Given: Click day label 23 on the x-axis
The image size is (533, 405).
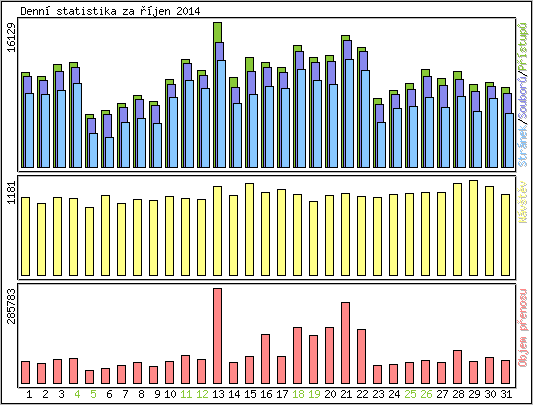Looking at the screenshot, I should click(x=378, y=394).
